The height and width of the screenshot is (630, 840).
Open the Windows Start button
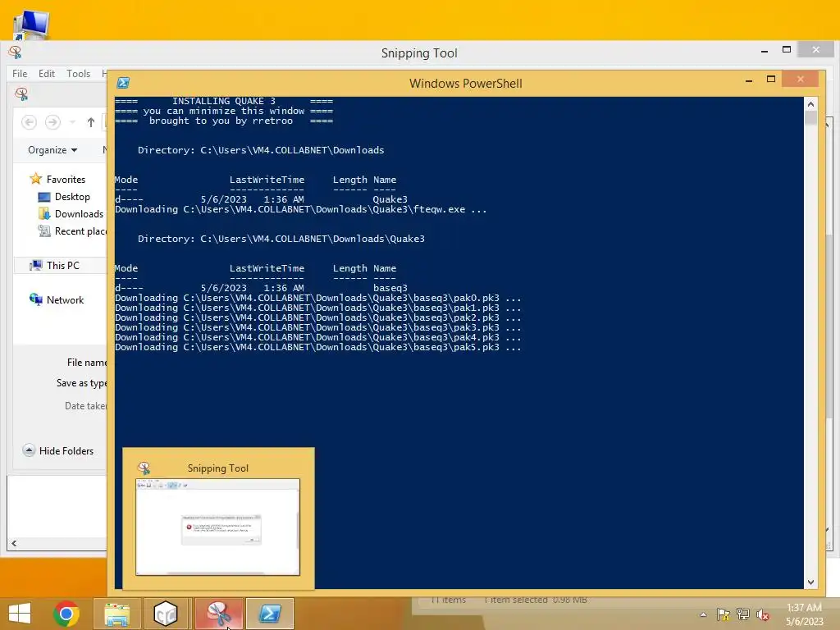tap(20, 614)
